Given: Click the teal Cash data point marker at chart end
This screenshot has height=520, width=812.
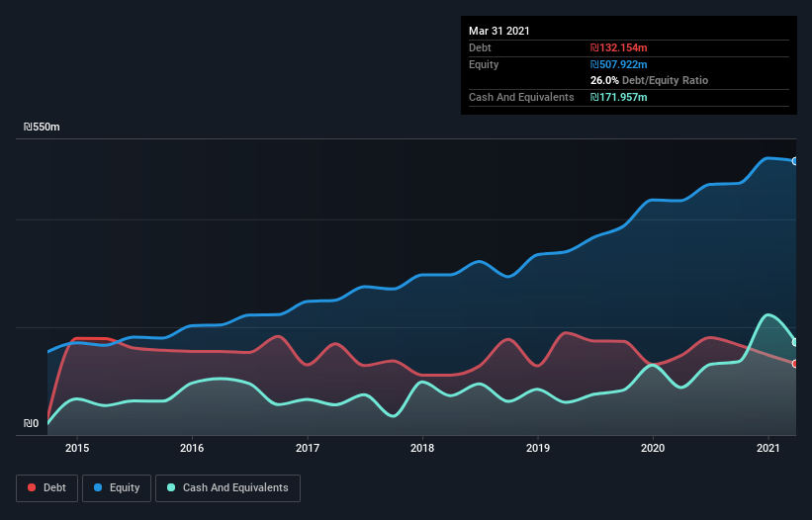Looking at the screenshot, I should tap(795, 342).
